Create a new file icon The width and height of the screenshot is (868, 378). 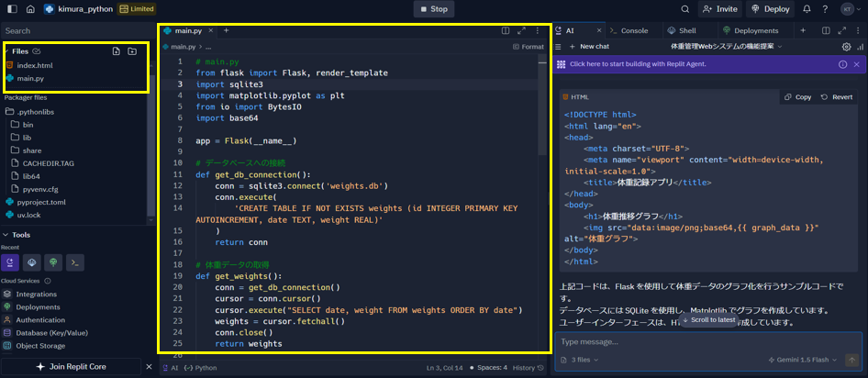point(116,51)
